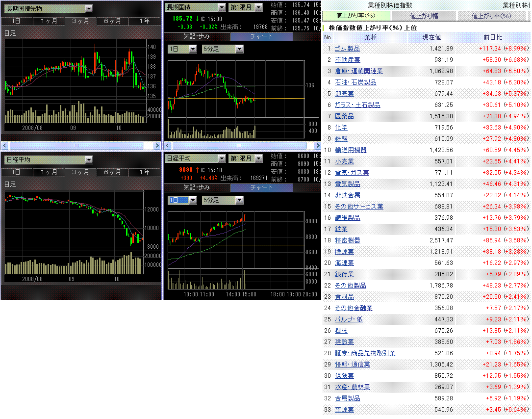The width and height of the screenshot is (532, 419).
Task: Expand the 第1限月 dropdown beside 長期国債
Action: (x=258, y=7)
